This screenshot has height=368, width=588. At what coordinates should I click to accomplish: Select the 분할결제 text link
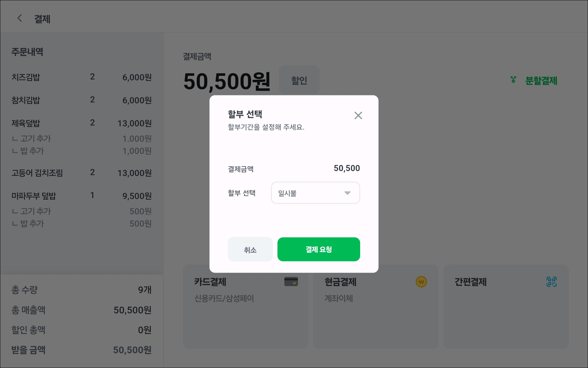541,81
